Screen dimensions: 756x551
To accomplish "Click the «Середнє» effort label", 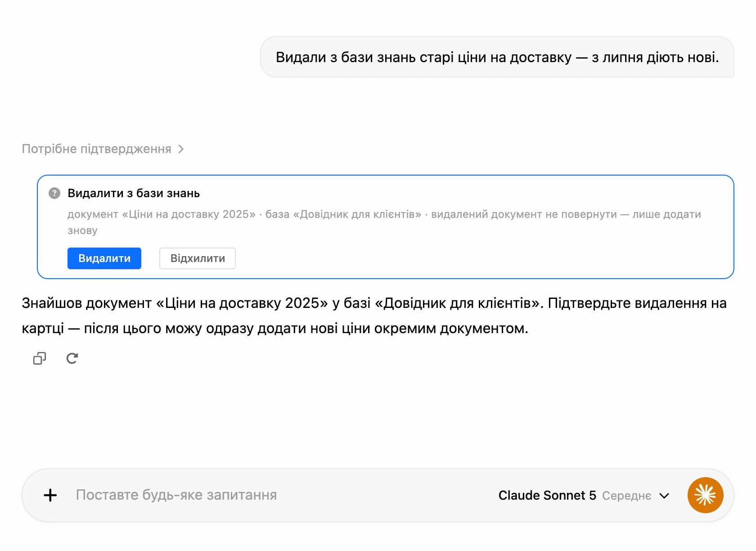I will pos(626,496).
